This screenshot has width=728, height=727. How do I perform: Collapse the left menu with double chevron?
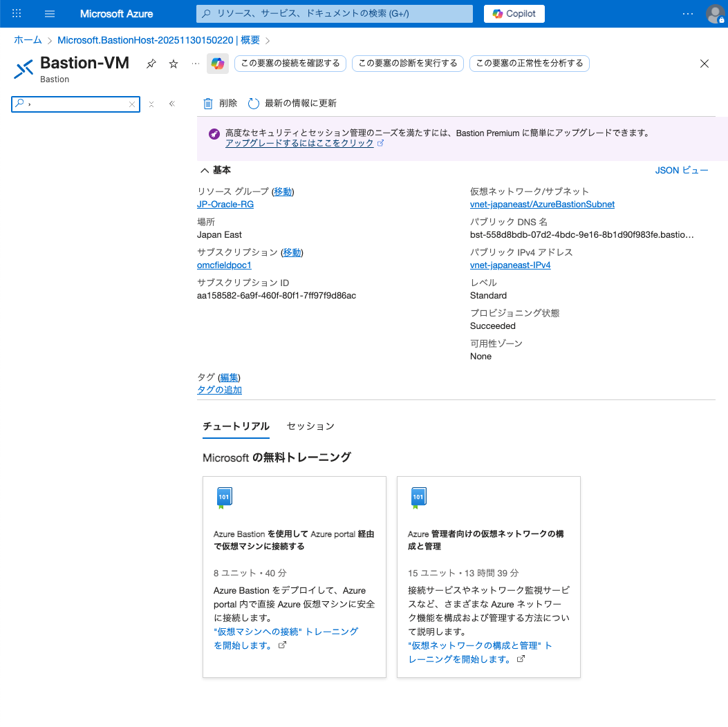(x=171, y=104)
